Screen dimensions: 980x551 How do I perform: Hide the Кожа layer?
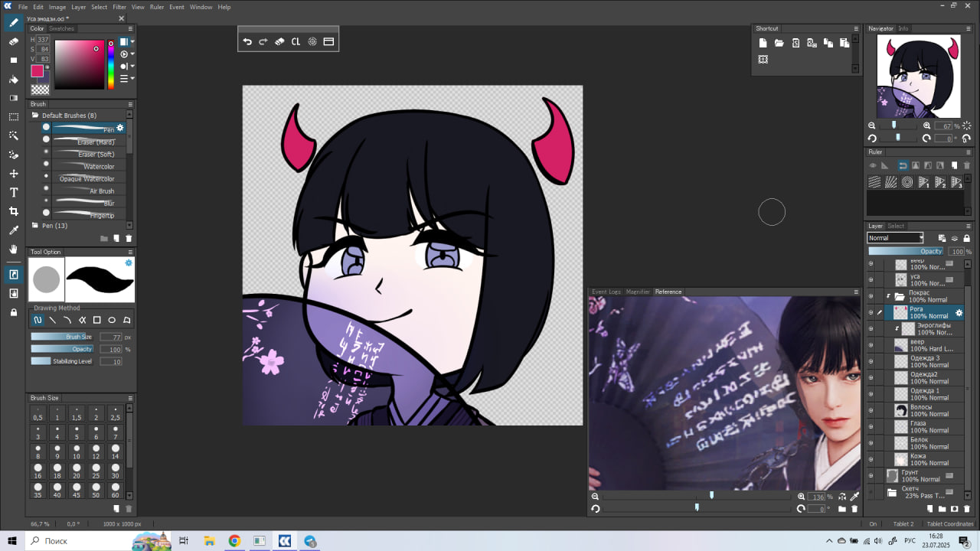pos(871,459)
